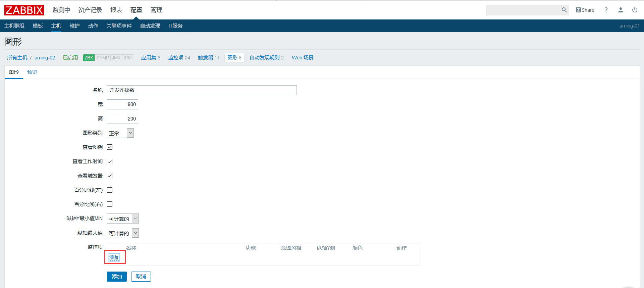Open the aming-02 host link
This screenshot has width=644, height=288.
click(45, 58)
